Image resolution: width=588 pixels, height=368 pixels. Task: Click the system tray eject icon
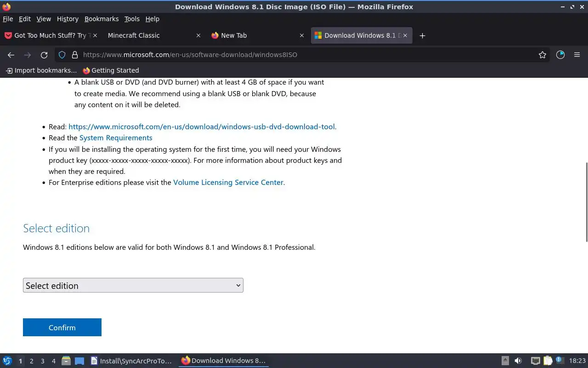tap(505, 361)
